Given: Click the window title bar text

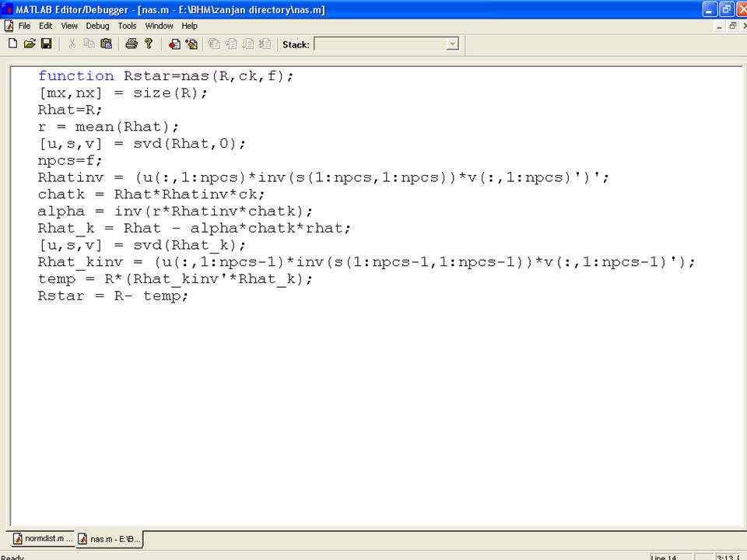Looking at the screenshot, I should tap(170, 9).
